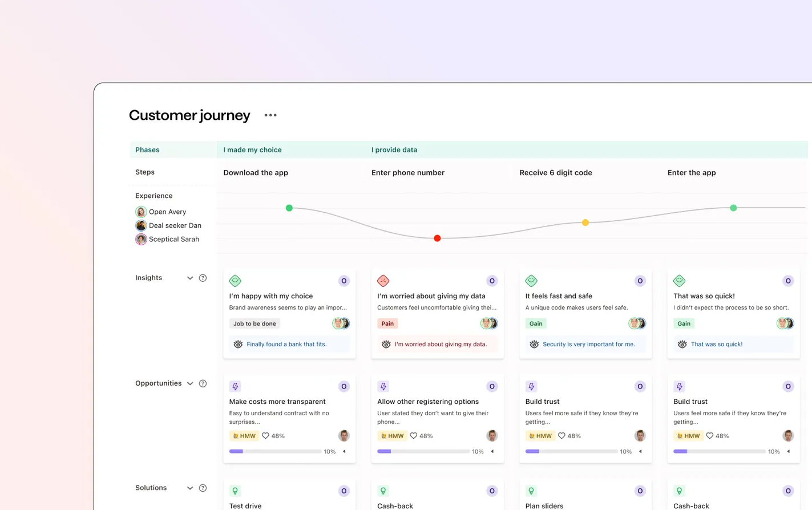Click 'Allow other registering options' card title
The width and height of the screenshot is (812, 510).
428,402
